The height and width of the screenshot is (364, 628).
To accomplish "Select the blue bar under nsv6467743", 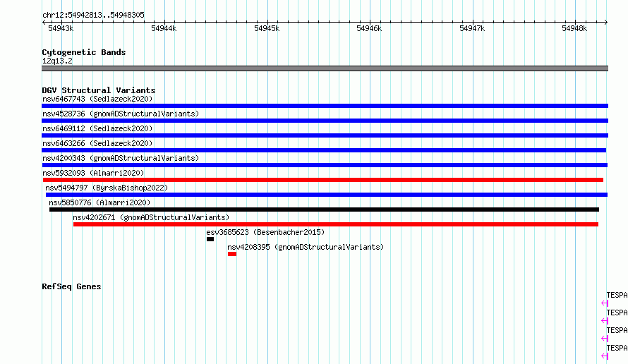I will pos(325,106).
